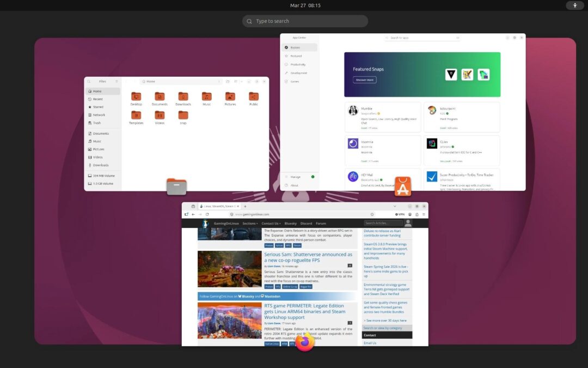Select 594 MB Volume in Files sidebar
The width and height of the screenshot is (588, 368).
103,176
